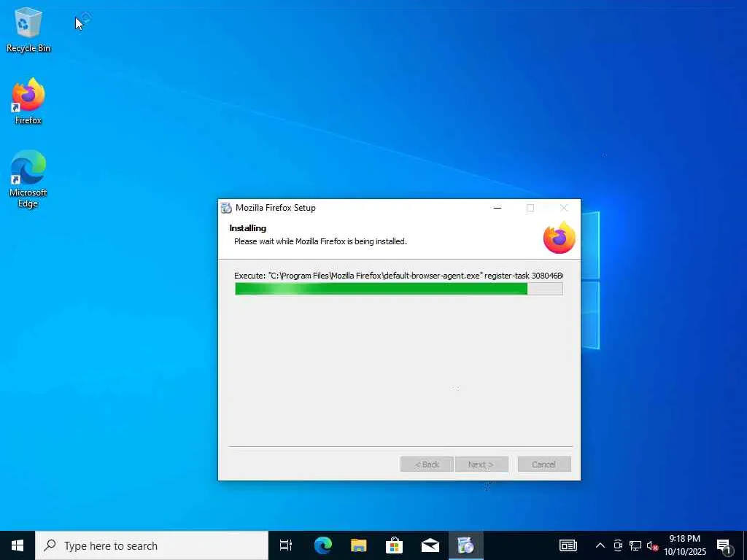Viewport: 747px width, 560px height.
Task: Click the Meet Now tray icon
Action: [618, 545]
